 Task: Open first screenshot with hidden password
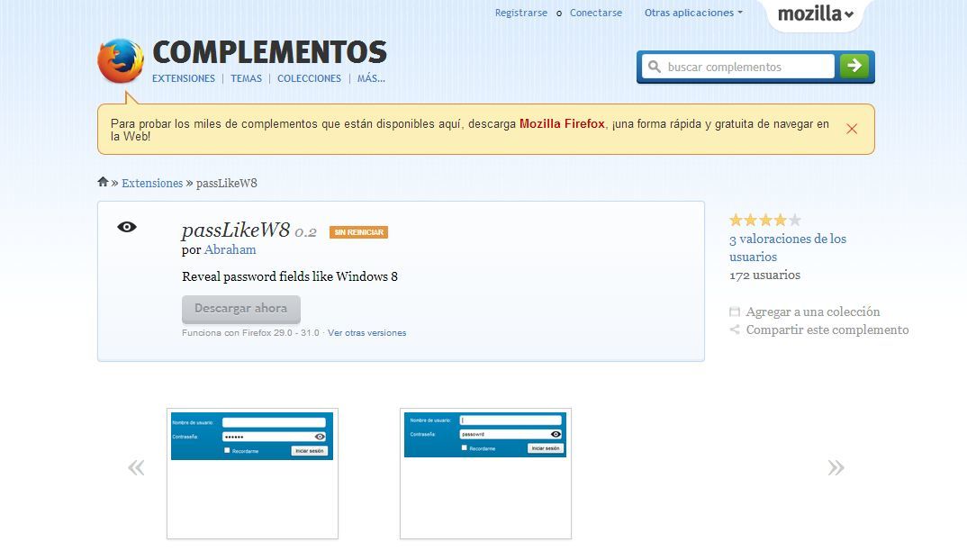point(252,473)
